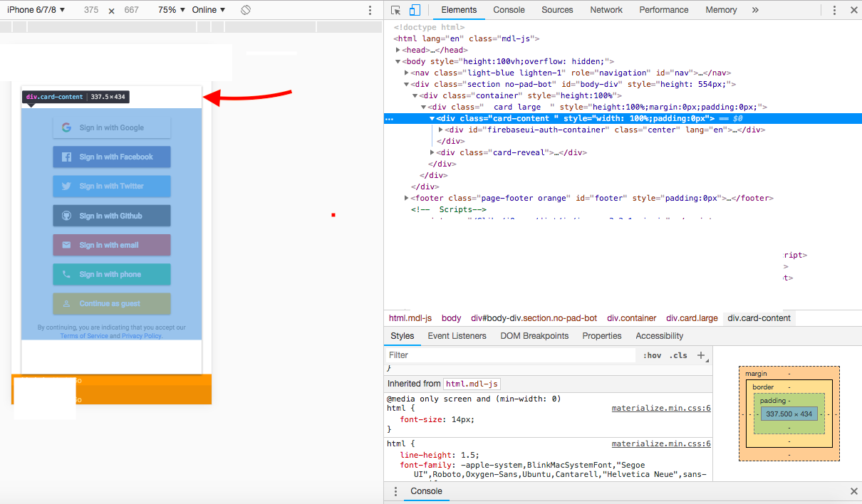Click the rotate screen orientation icon
Image resolution: width=862 pixels, height=504 pixels.
coord(245,10)
